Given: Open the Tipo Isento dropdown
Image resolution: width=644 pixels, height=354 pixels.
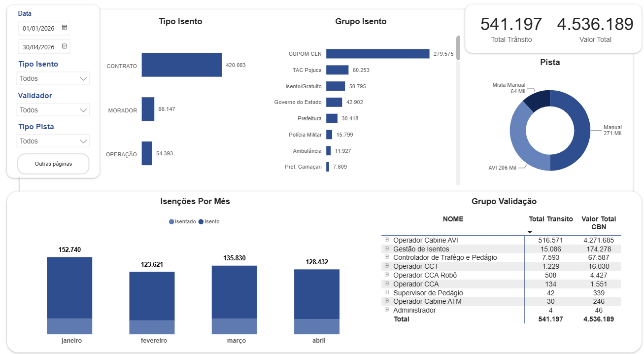Looking at the screenshot, I should tap(53, 78).
